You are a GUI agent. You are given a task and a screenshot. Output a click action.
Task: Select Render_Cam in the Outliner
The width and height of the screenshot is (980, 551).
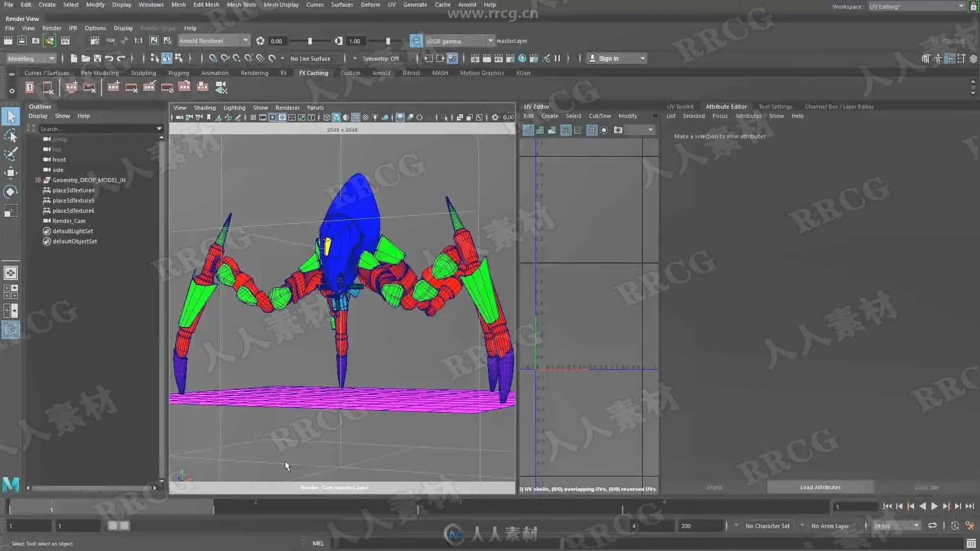[68, 221]
